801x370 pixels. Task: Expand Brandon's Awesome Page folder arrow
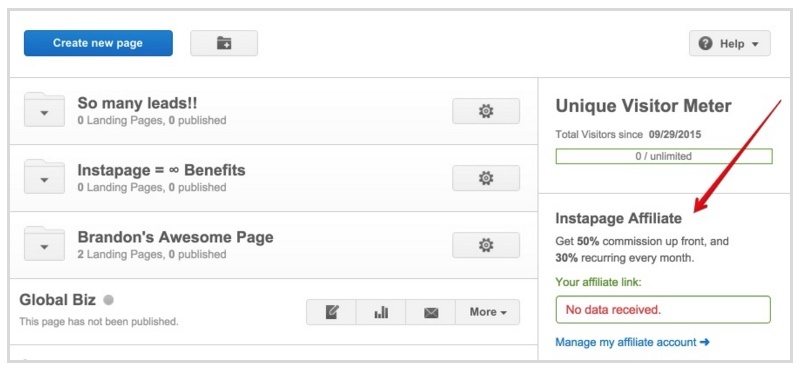(x=44, y=246)
